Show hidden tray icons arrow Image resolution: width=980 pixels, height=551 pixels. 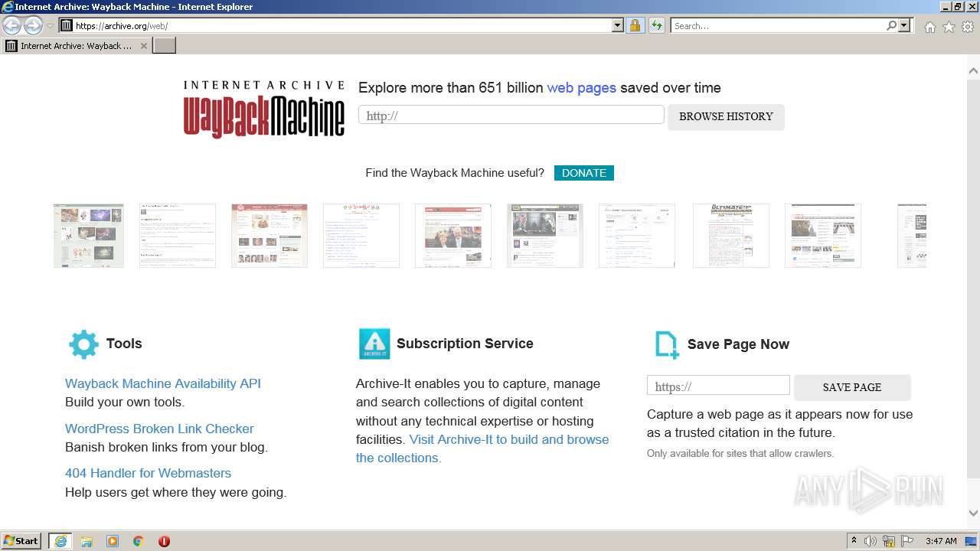pos(854,541)
